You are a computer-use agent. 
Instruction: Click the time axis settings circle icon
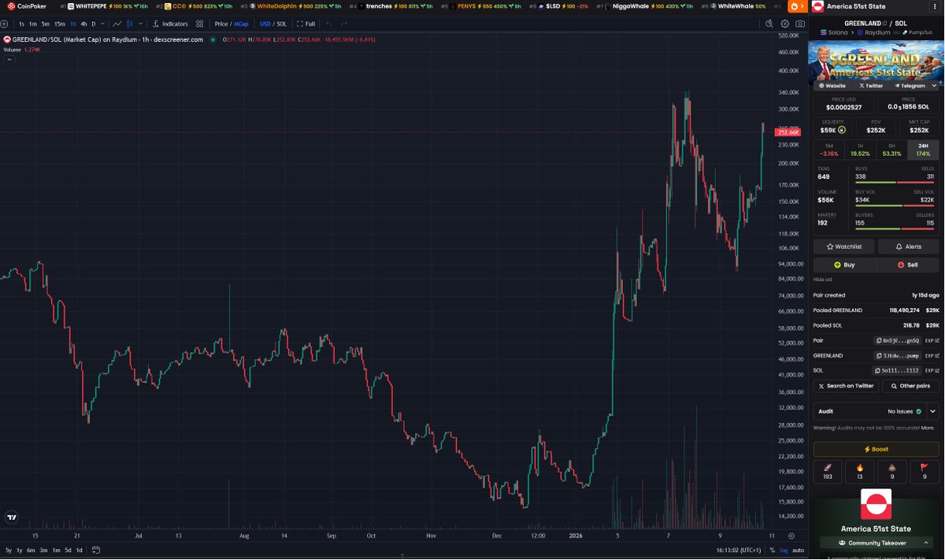(791, 536)
